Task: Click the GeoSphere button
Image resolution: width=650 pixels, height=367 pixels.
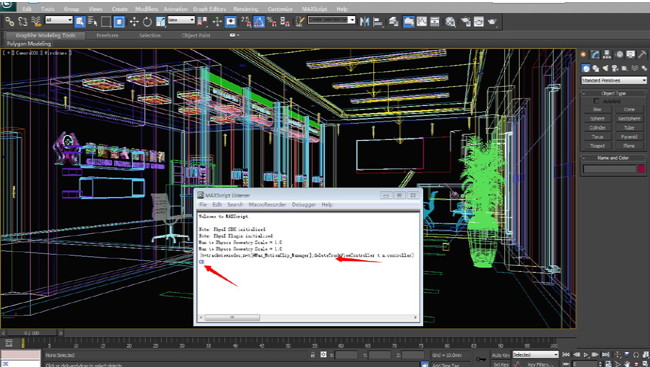Action: coord(629,119)
